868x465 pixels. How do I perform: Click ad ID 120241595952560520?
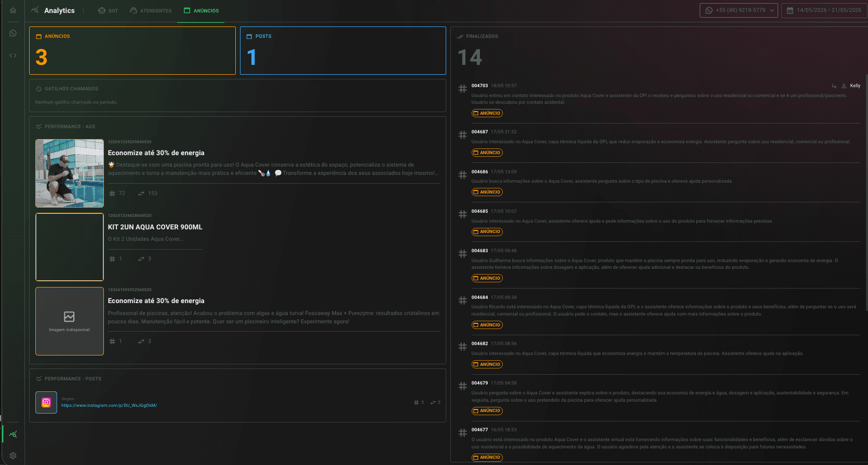129,290
